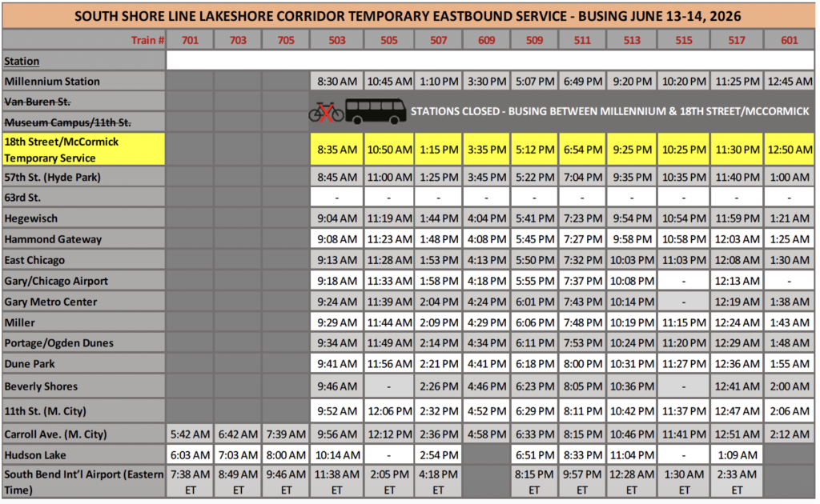Viewport: 820px width, 504px height.
Task: Click the crossed-out Van Buren St. label
Action: point(37,102)
